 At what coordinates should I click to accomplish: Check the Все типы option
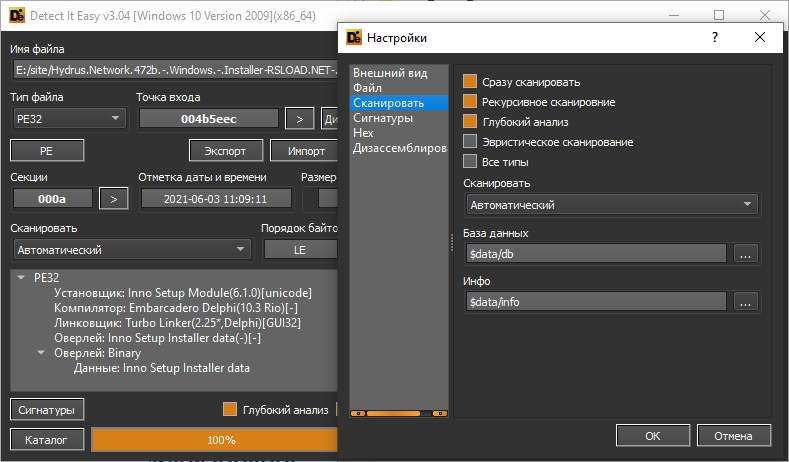pyautogui.click(x=470, y=162)
